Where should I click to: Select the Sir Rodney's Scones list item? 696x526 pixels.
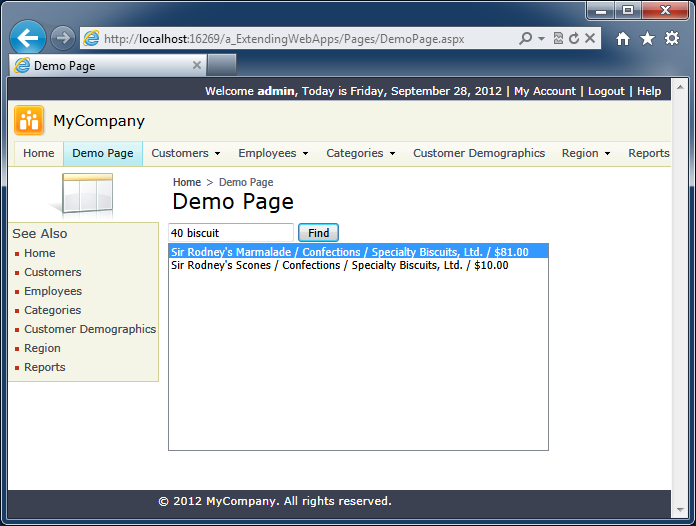pos(358,265)
